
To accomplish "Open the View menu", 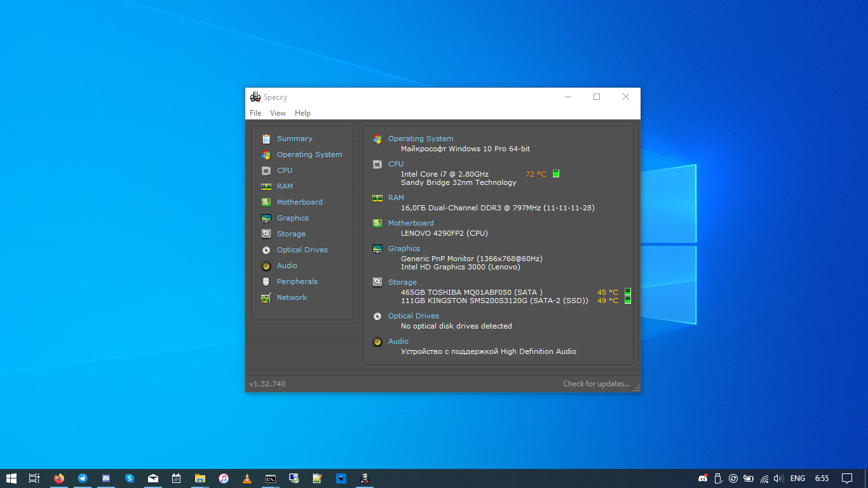I will [278, 113].
